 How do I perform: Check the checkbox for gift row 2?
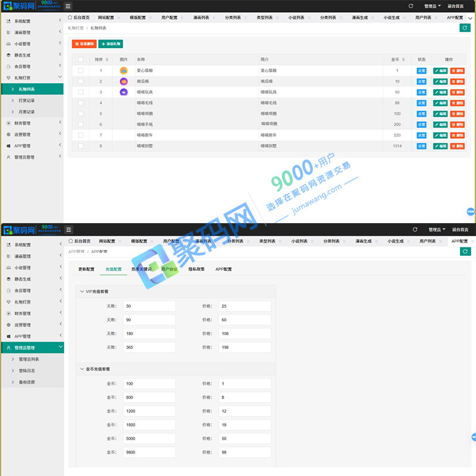(81, 82)
